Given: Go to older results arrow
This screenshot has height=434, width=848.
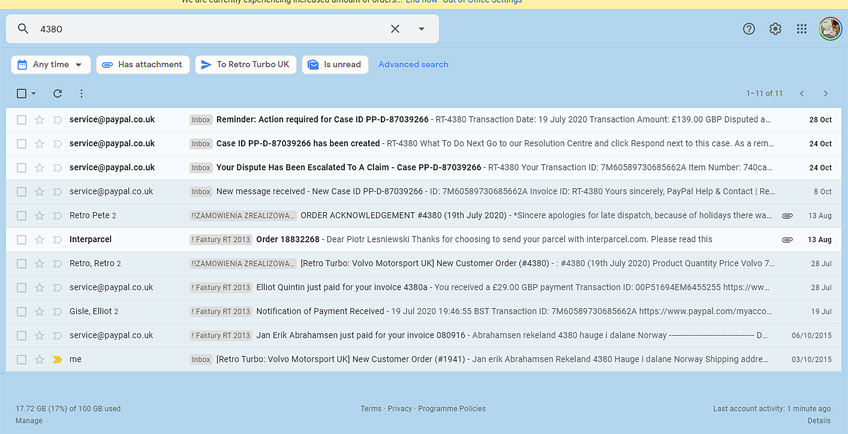Looking at the screenshot, I should (x=826, y=94).
